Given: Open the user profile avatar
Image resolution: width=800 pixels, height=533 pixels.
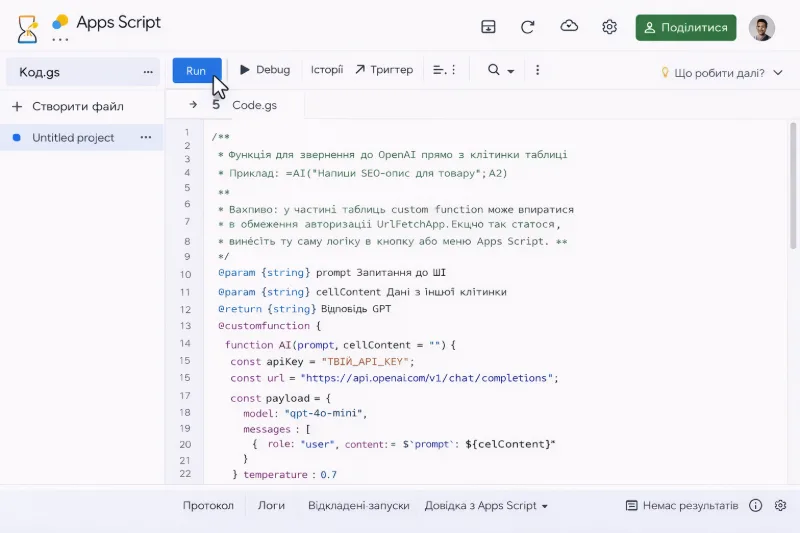Looking at the screenshot, I should pos(762,28).
